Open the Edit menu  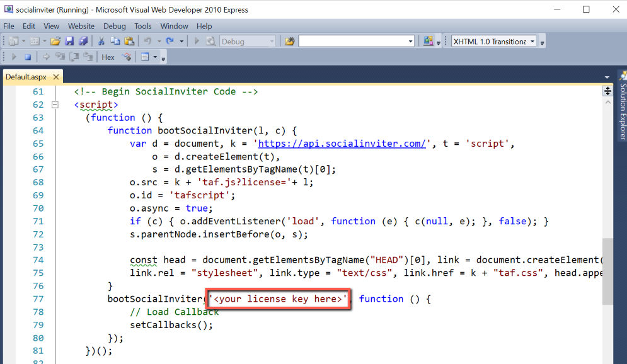[29, 26]
